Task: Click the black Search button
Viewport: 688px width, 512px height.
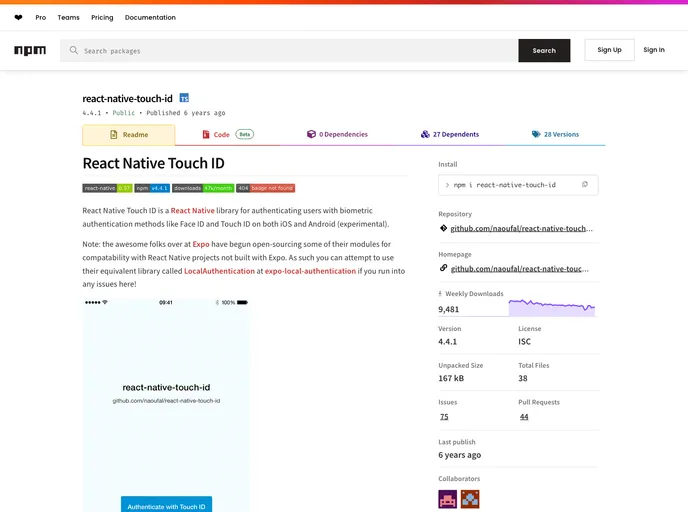Action: coord(544,50)
